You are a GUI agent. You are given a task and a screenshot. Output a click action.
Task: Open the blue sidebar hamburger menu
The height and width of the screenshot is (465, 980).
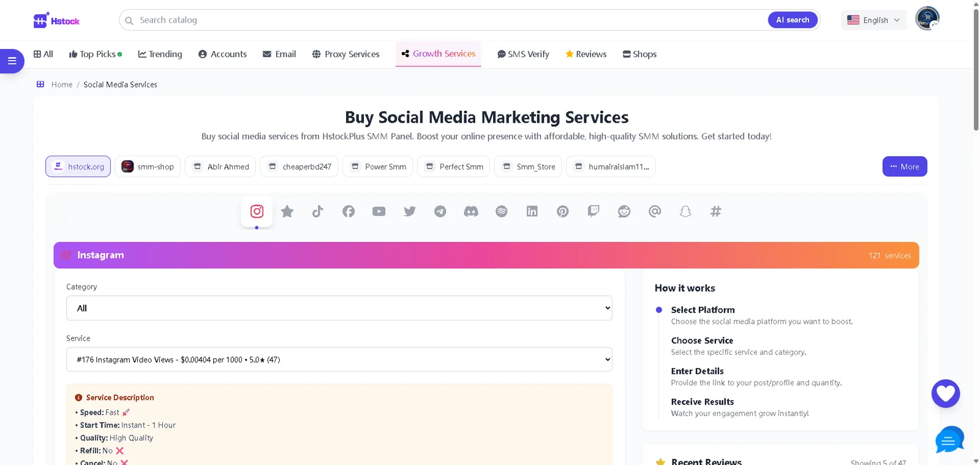coord(12,61)
